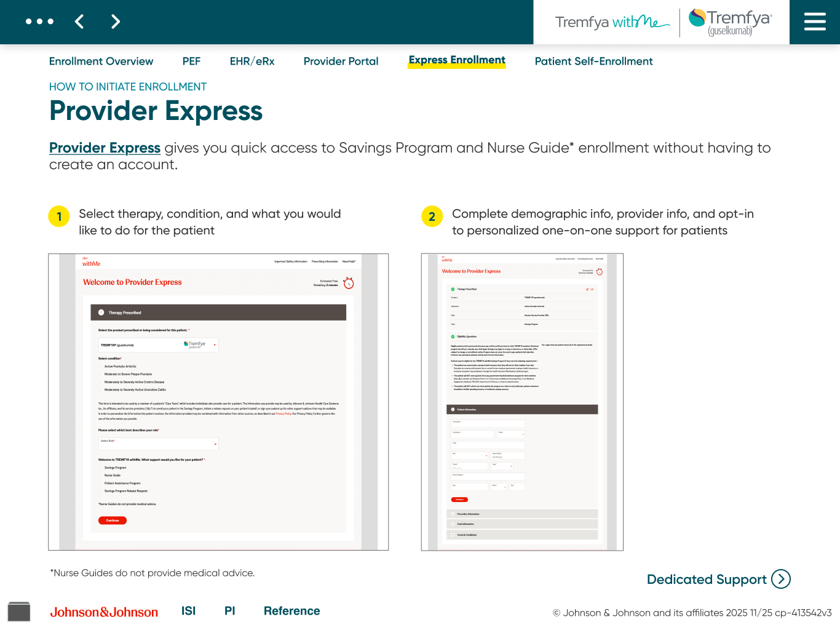Click the Johnson&Johnson logo
Image resolution: width=840 pixels, height=630 pixels.
pyautogui.click(x=104, y=612)
